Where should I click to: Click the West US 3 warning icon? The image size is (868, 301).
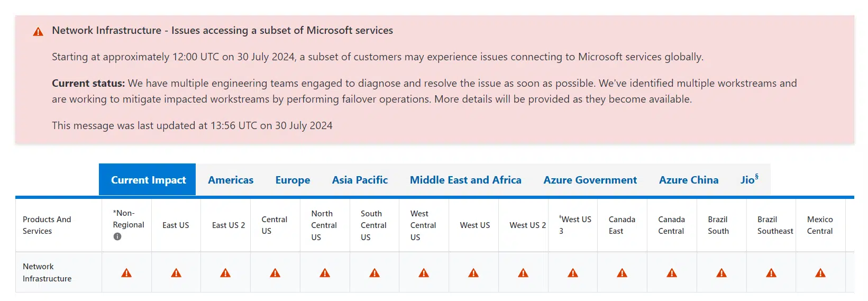click(x=573, y=273)
